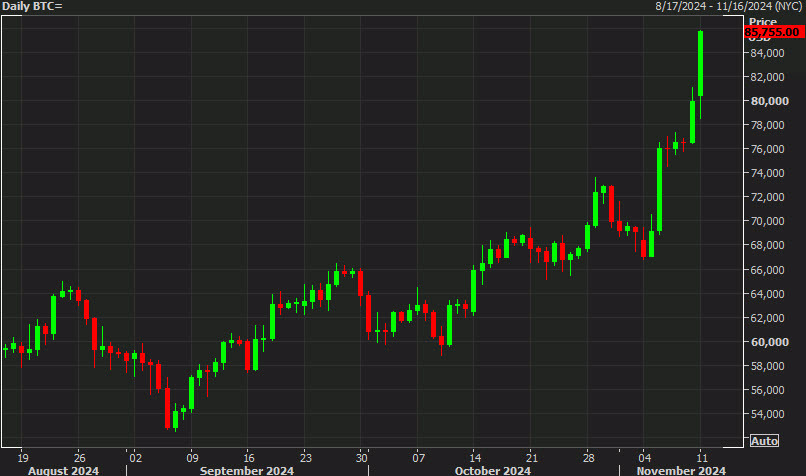Click the date 28 tick label in October
806x476 pixels.
tap(588, 452)
